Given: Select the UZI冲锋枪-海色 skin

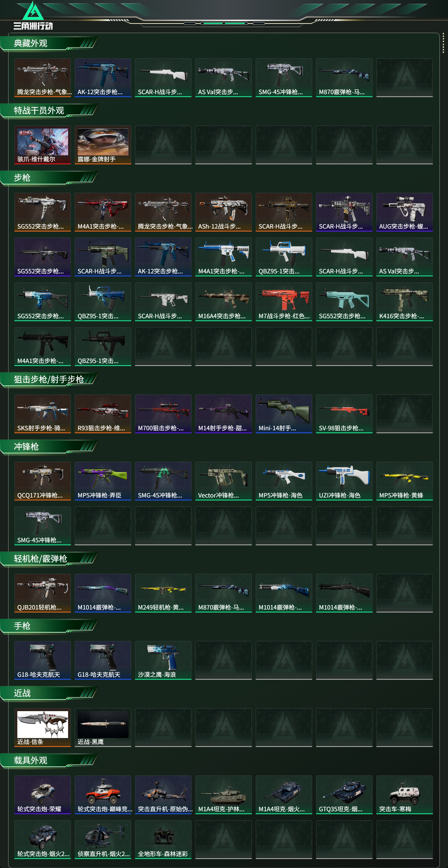Looking at the screenshot, I should 344,481.
